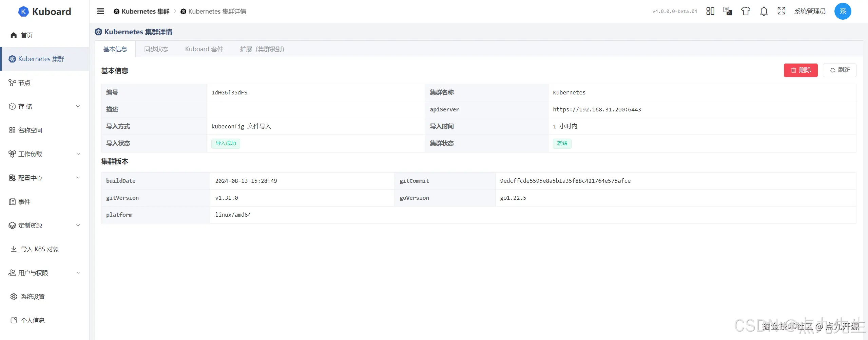Viewport: 868px width, 340px height.
Task: Expand the 定制资源 submenu arrow
Action: click(78, 225)
